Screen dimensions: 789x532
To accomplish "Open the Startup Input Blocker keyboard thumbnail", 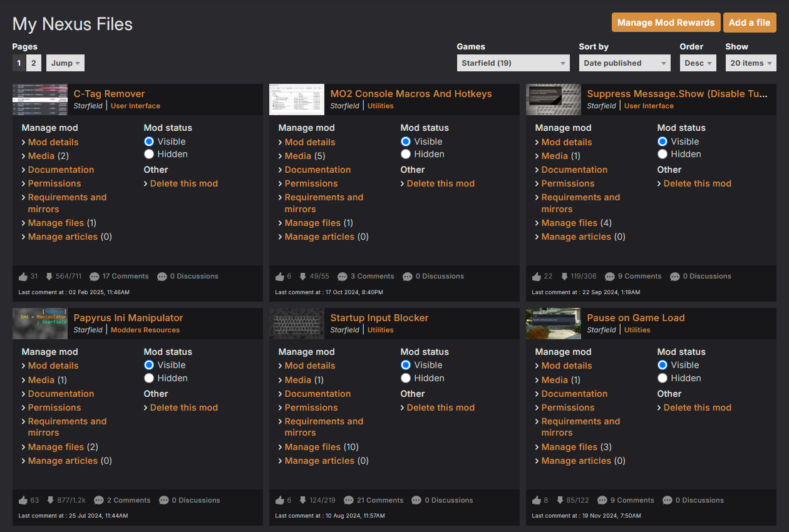I will 297,324.
